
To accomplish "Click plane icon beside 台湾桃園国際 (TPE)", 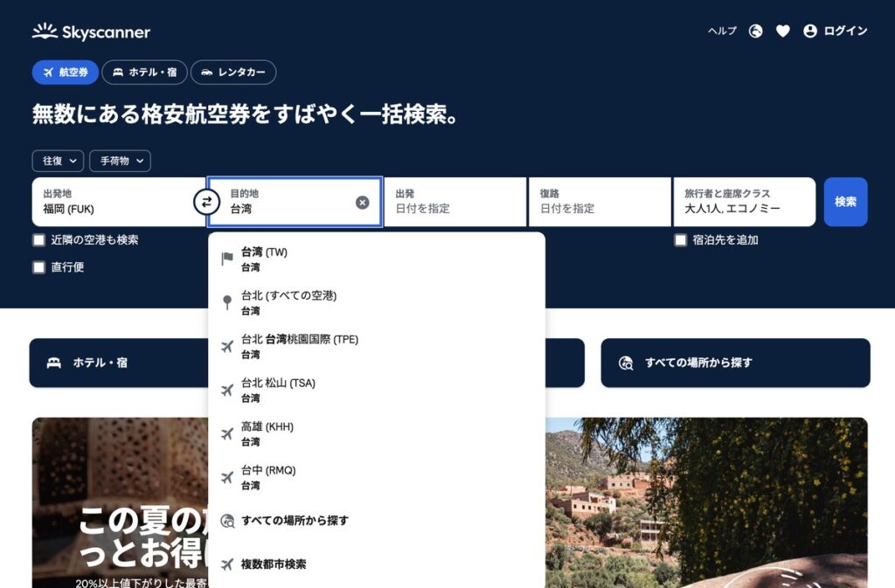I will pyautogui.click(x=227, y=346).
